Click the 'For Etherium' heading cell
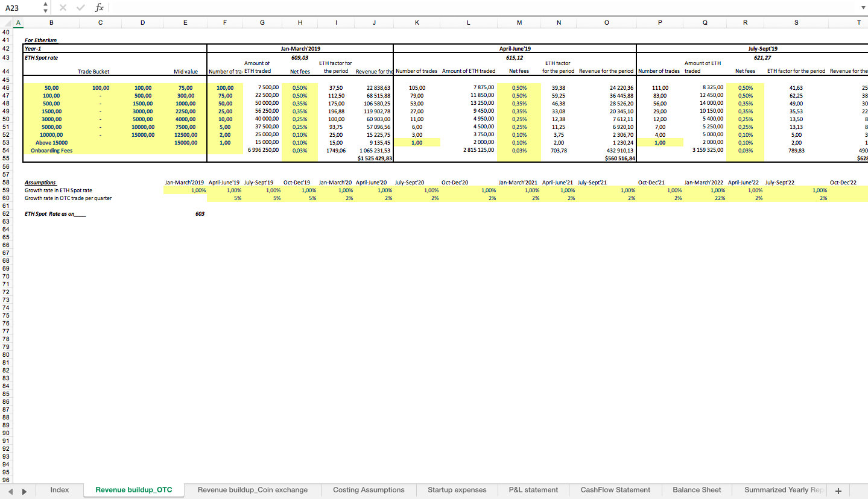This screenshot has height=499, width=868. (x=40, y=40)
